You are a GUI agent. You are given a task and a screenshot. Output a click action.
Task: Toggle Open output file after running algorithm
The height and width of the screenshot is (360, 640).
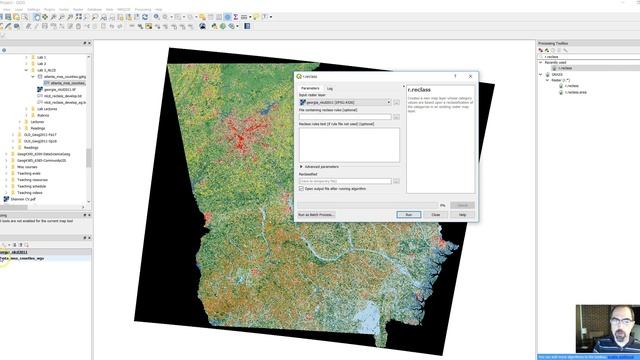coord(301,189)
